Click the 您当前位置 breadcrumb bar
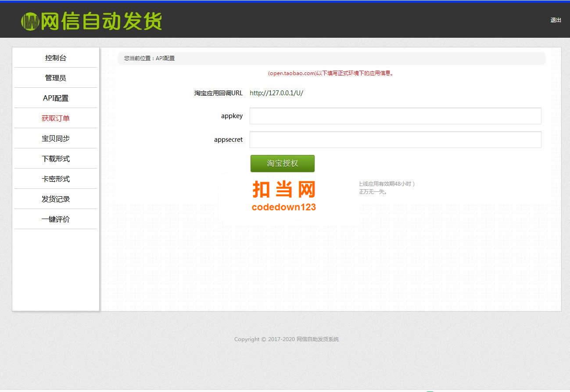 pyautogui.click(x=331, y=58)
